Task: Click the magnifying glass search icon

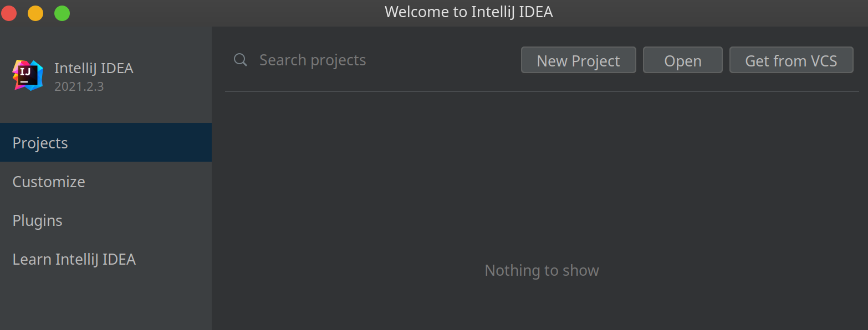Action: tap(240, 60)
